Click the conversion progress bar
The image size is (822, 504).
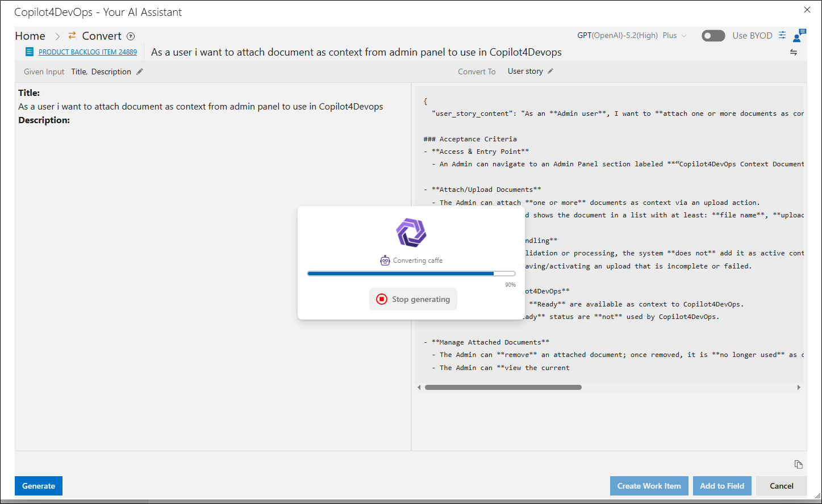tap(411, 274)
